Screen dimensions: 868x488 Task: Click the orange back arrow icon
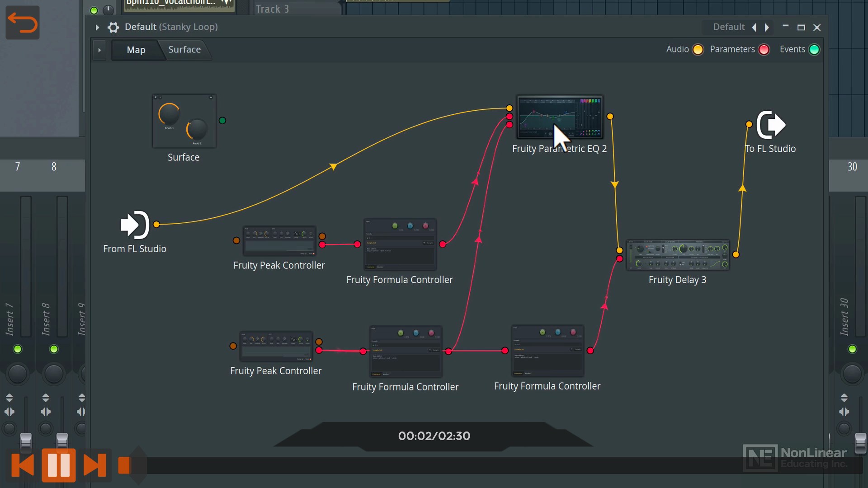(x=22, y=23)
